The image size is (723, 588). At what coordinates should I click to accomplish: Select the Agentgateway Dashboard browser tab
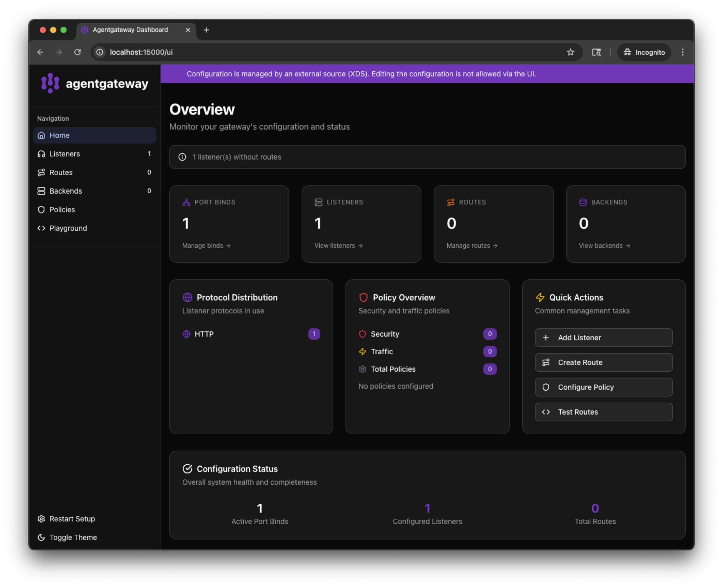(130, 30)
